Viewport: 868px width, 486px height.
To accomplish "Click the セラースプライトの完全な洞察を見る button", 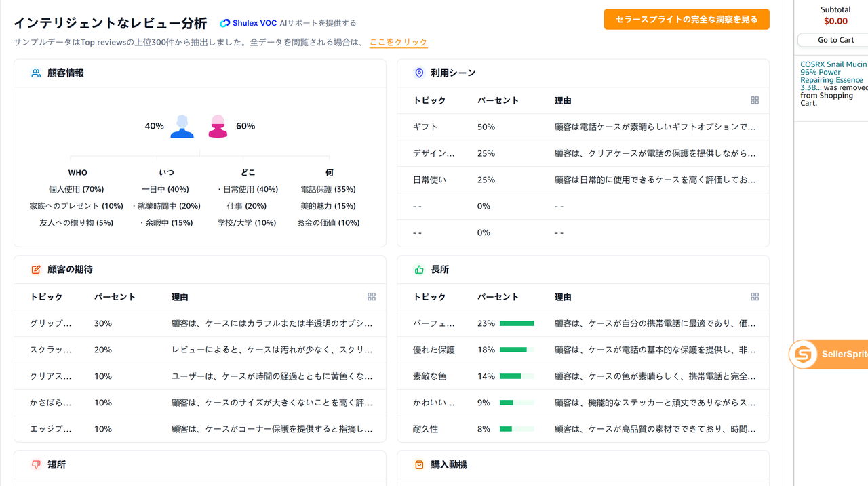I will pyautogui.click(x=686, y=20).
